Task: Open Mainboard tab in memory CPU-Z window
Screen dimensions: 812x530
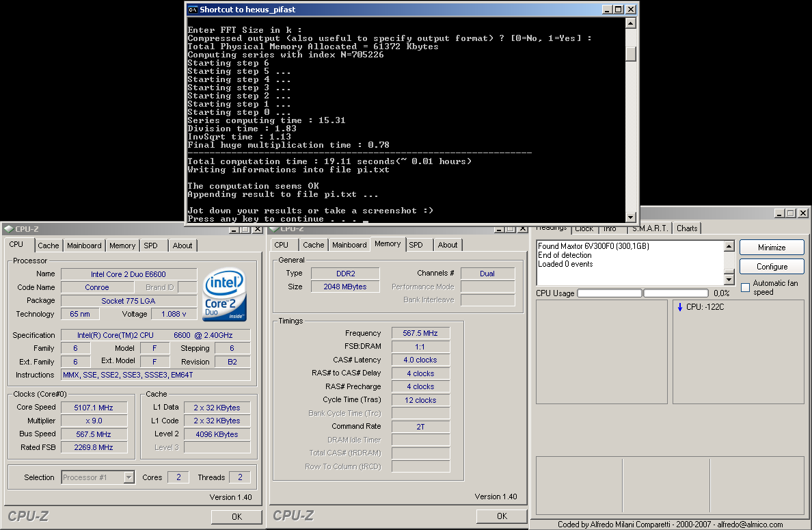Action: [x=349, y=245]
